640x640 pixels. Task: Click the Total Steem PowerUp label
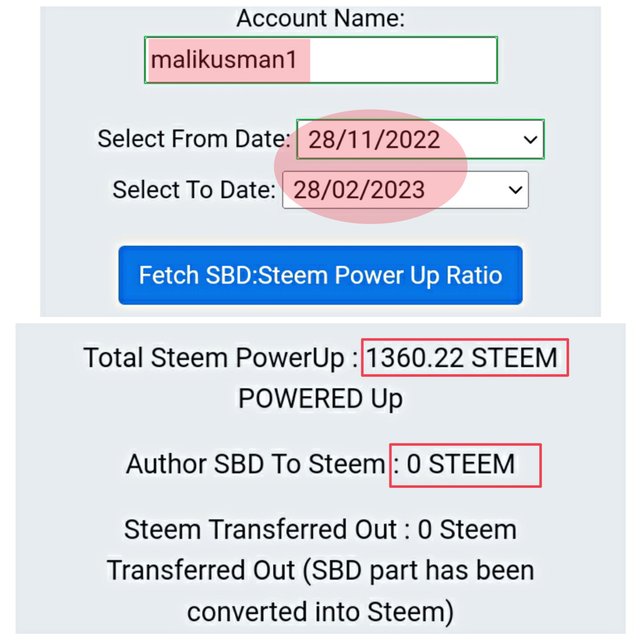point(220,357)
